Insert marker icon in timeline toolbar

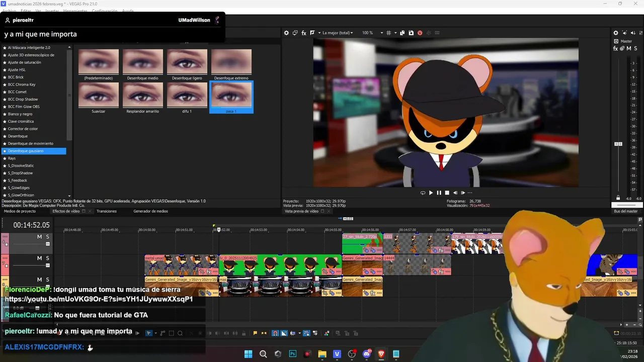[255, 333]
